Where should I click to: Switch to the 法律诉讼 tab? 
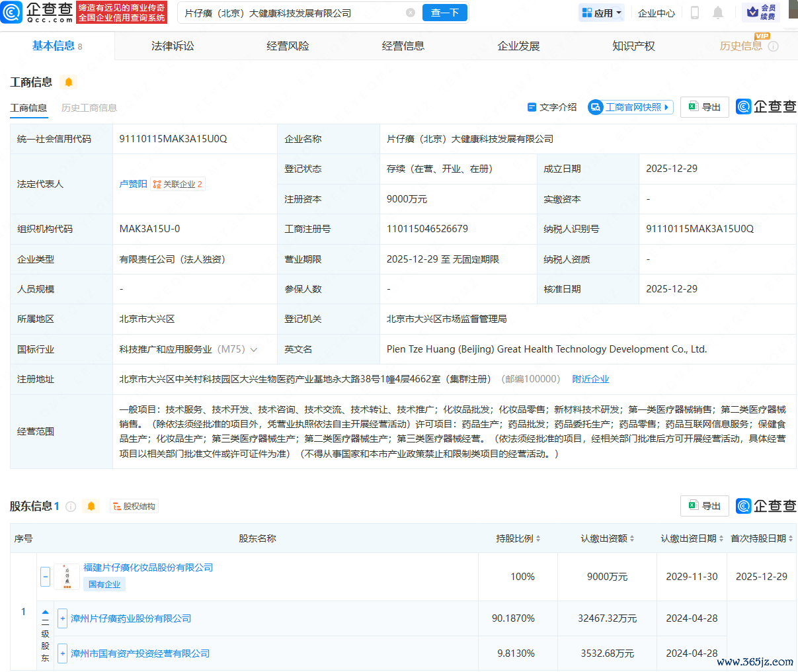(x=173, y=46)
